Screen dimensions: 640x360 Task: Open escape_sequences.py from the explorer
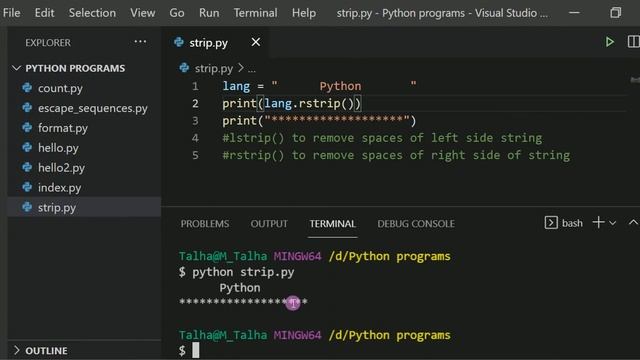tap(93, 108)
